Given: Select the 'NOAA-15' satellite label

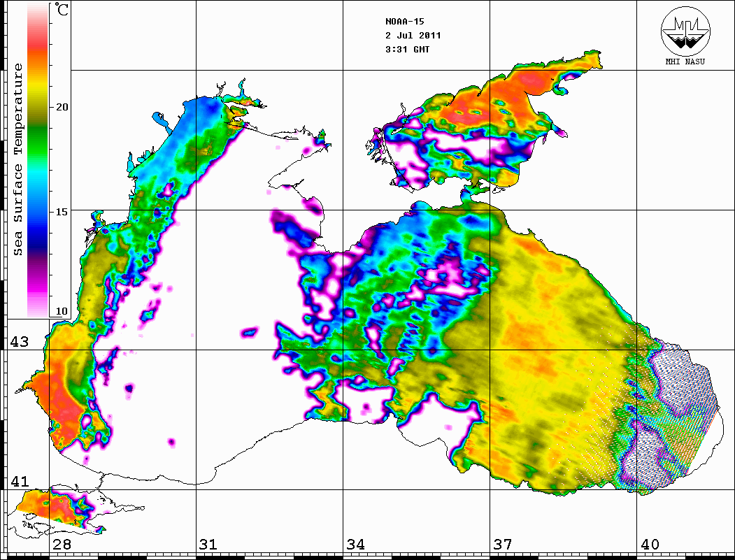Looking at the screenshot, I should coord(404,22).
